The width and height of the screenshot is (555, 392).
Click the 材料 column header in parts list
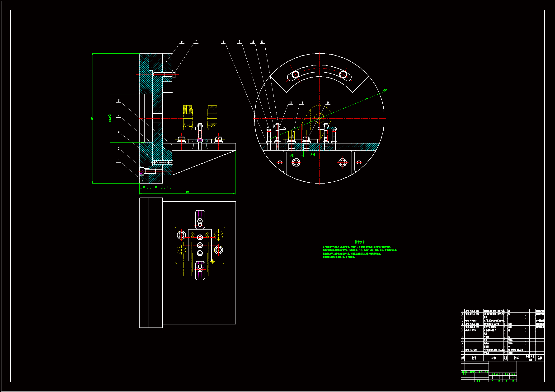(516, 358)
